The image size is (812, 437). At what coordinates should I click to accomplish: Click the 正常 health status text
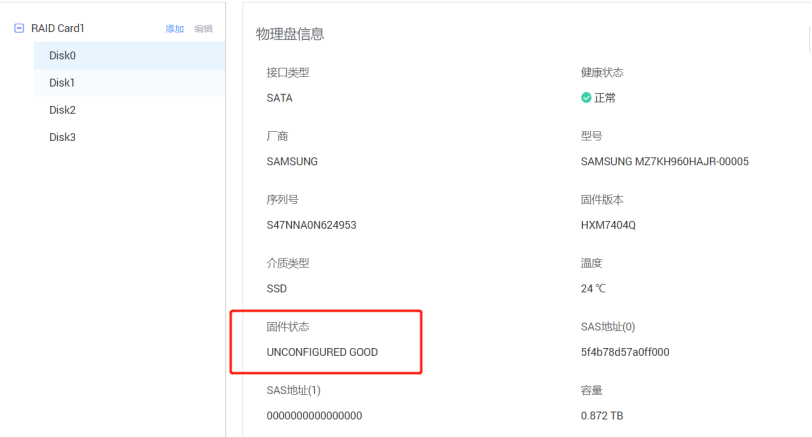point(605,98)
